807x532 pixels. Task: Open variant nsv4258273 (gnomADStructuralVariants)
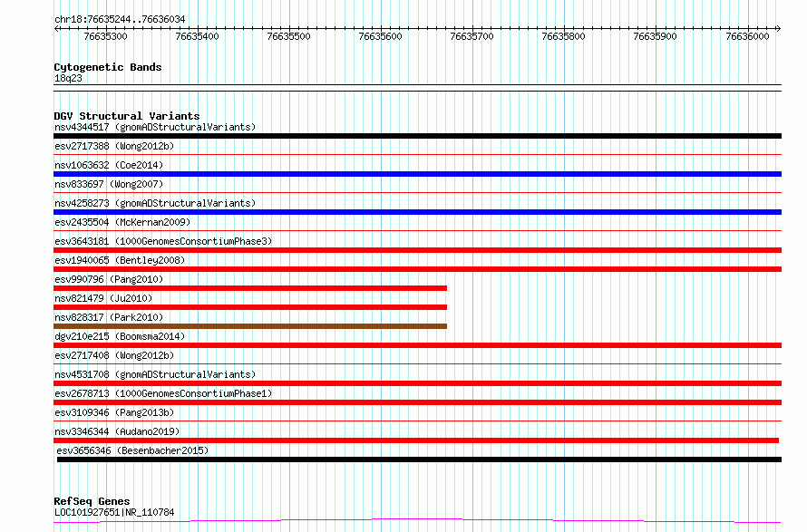pos(155,203)
